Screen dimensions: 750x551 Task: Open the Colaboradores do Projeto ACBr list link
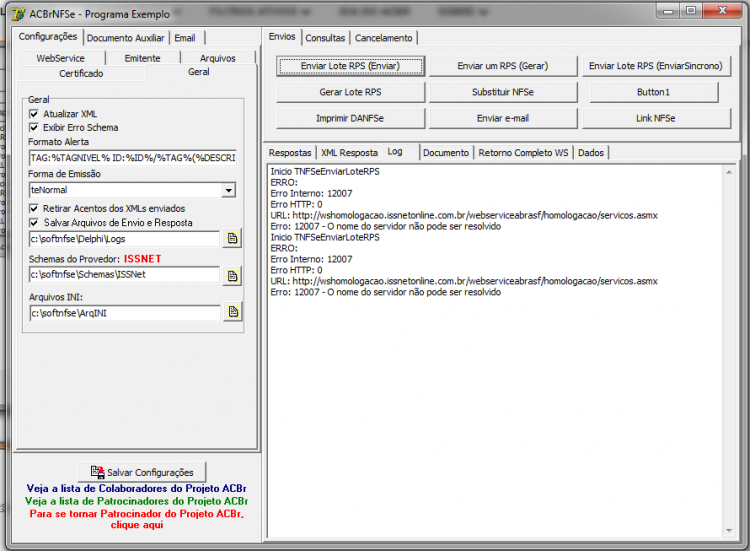136,488
